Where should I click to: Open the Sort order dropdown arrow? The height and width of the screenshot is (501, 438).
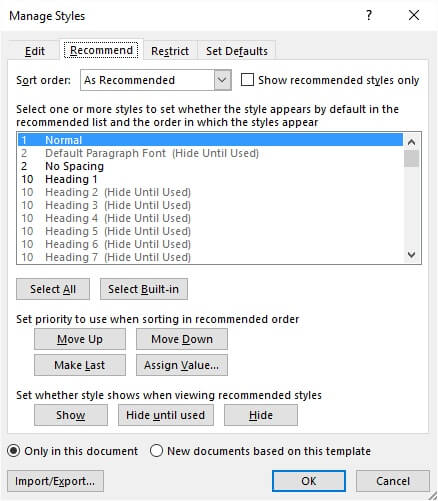click(x=222, y=80)
